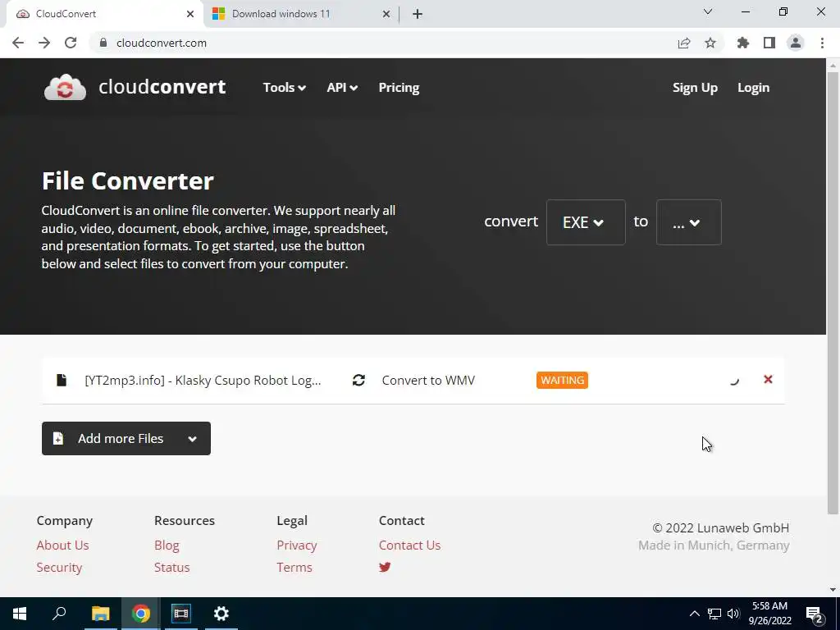The width and height of the screenshot is (840, 630).
Task: Open the Chrome profile avatar
Action: [x=796, y=43]
